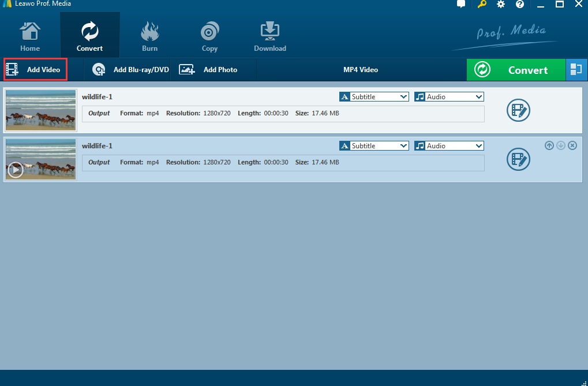Open the MP4 Video format selector

(361, 70)
